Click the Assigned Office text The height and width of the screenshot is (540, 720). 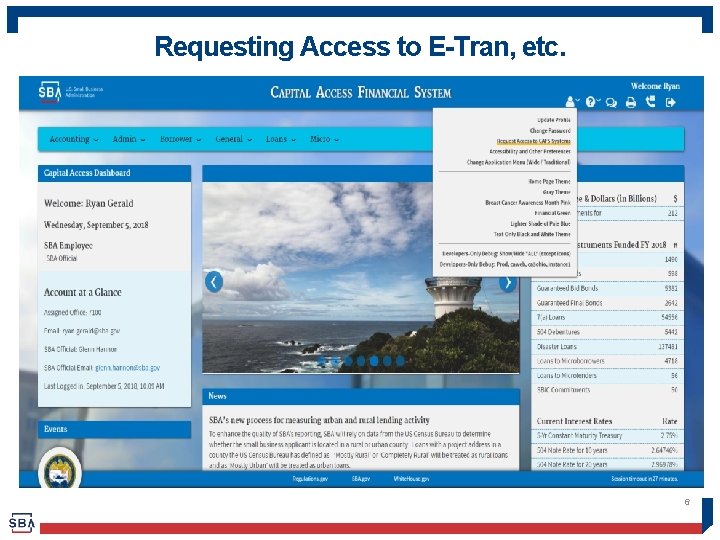click(73, 312)
